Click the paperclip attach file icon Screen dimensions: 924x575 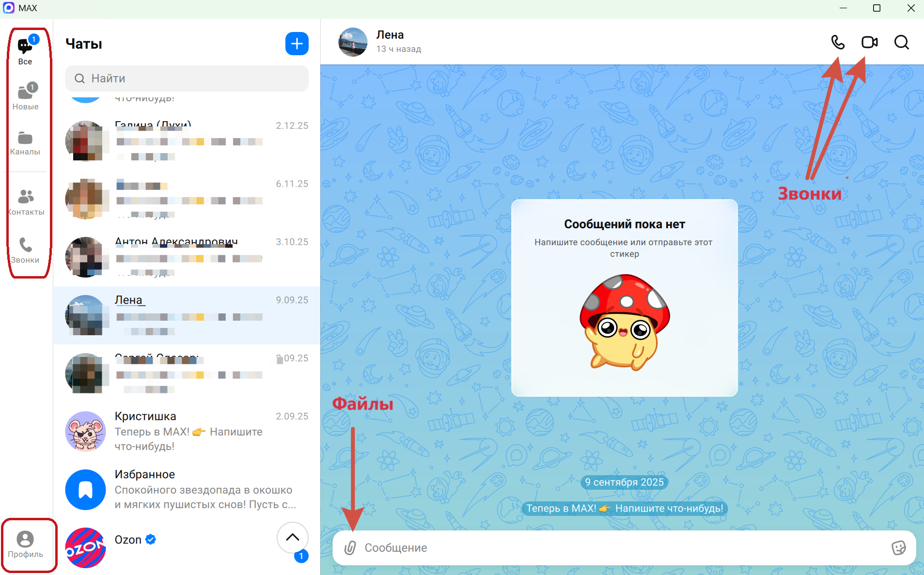pyautogui.click(x=350, y=548)
